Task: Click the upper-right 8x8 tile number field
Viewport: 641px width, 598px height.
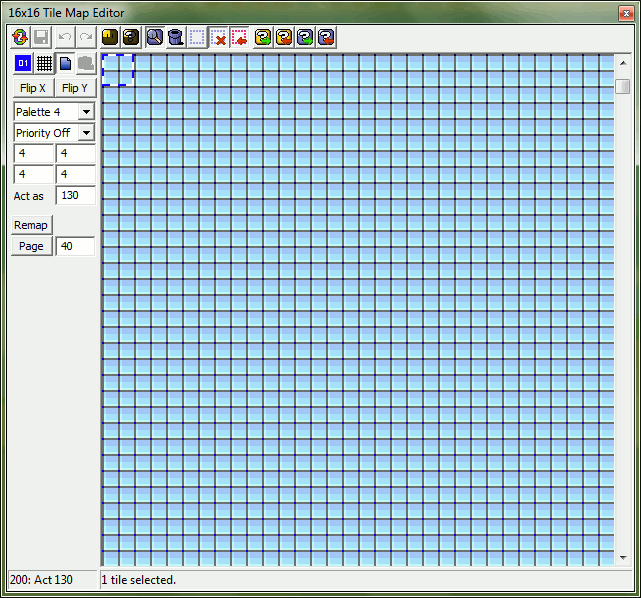Action: coord(76,154)
